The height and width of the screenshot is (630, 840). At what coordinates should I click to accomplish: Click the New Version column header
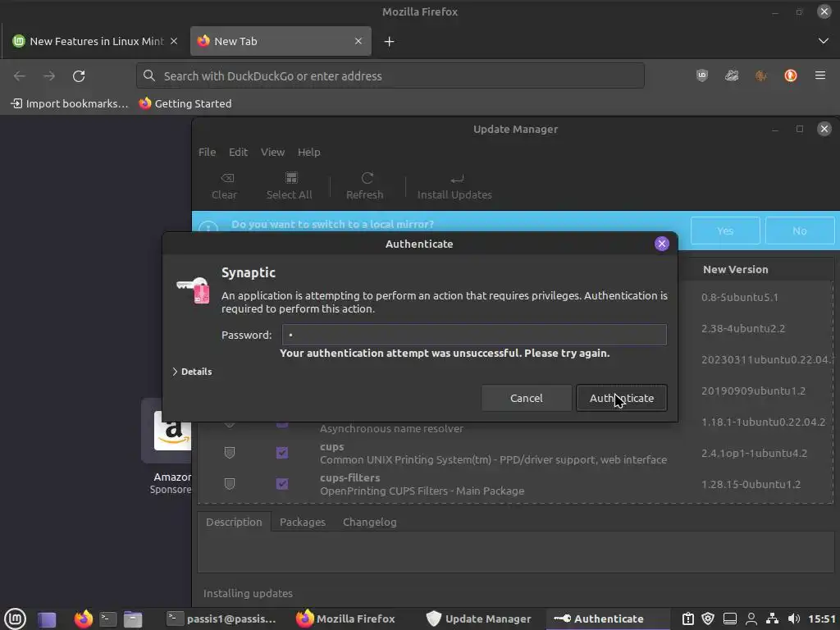736,269
